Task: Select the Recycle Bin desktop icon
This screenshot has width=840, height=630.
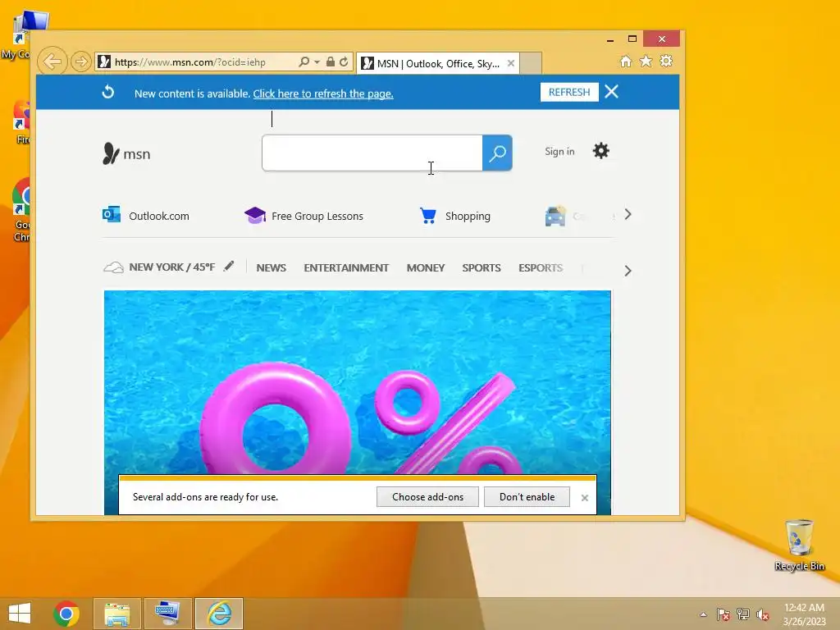Action: coord(799,545)
